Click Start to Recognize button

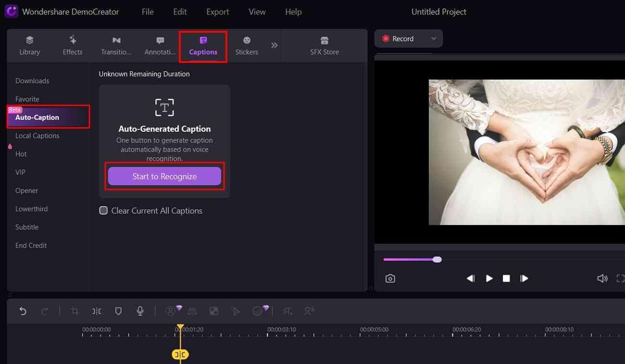(164, 176)
